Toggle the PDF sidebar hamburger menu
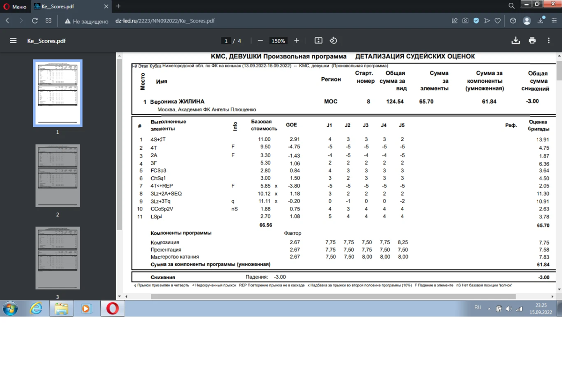Image resolution: width=562 pixels, height=392 pixels. (13, 41)
